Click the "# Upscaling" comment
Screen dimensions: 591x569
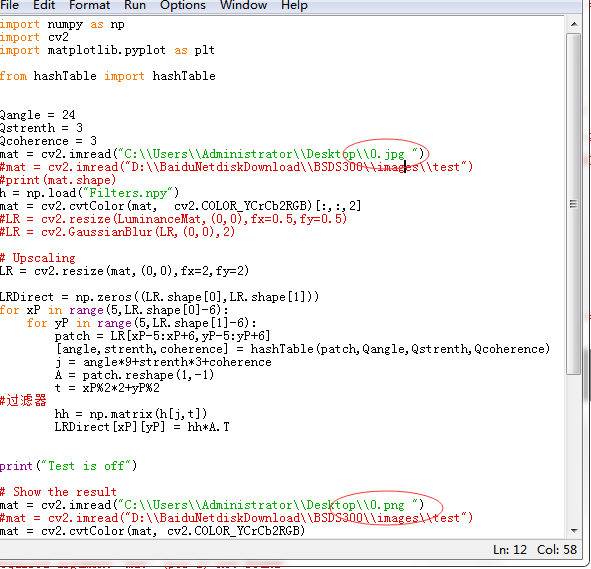[38, 258]
